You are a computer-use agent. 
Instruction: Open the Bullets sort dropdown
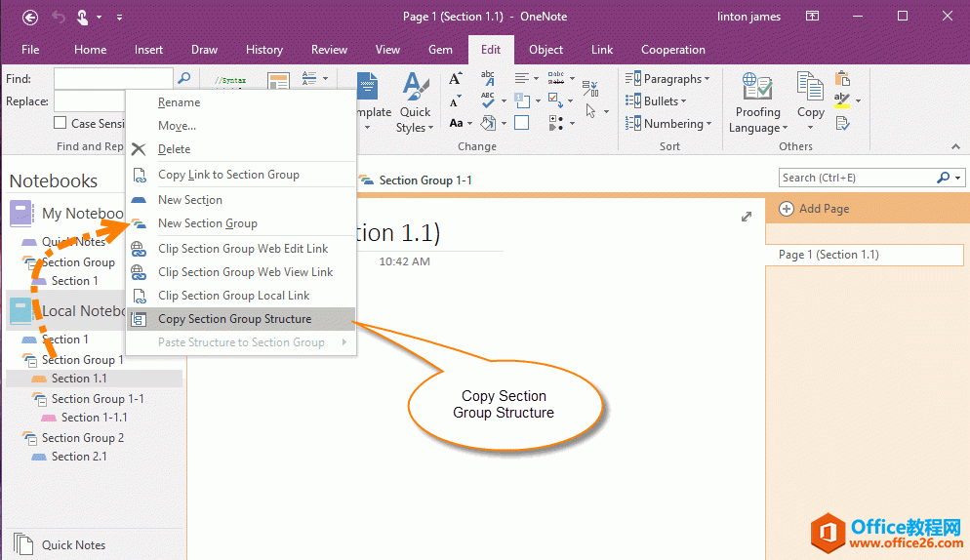coord(656,100)
